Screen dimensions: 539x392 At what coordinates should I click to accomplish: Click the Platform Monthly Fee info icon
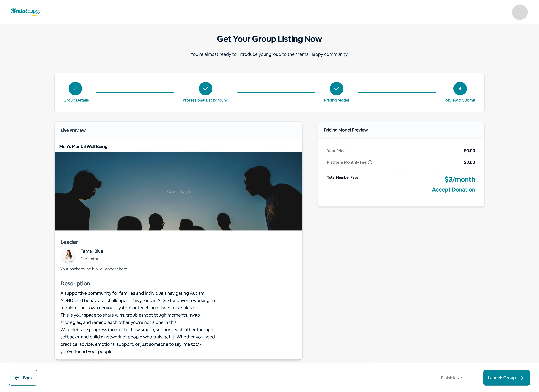(x=370, y=162)
